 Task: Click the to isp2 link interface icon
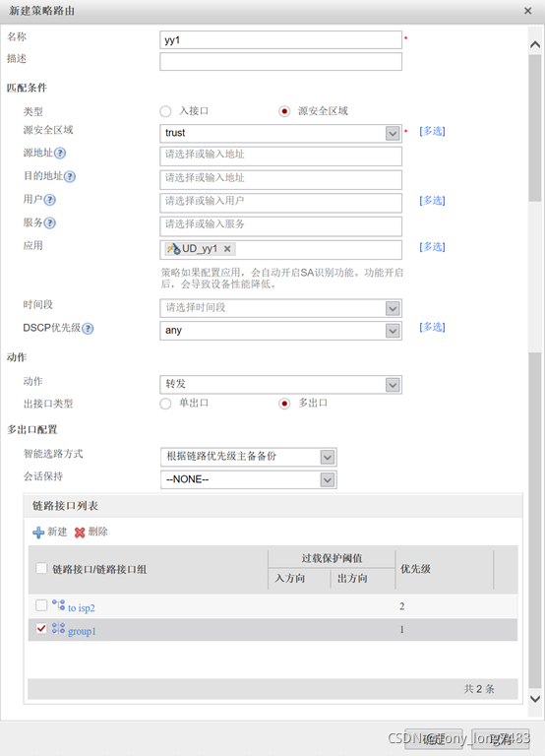[x=58, y=605]
